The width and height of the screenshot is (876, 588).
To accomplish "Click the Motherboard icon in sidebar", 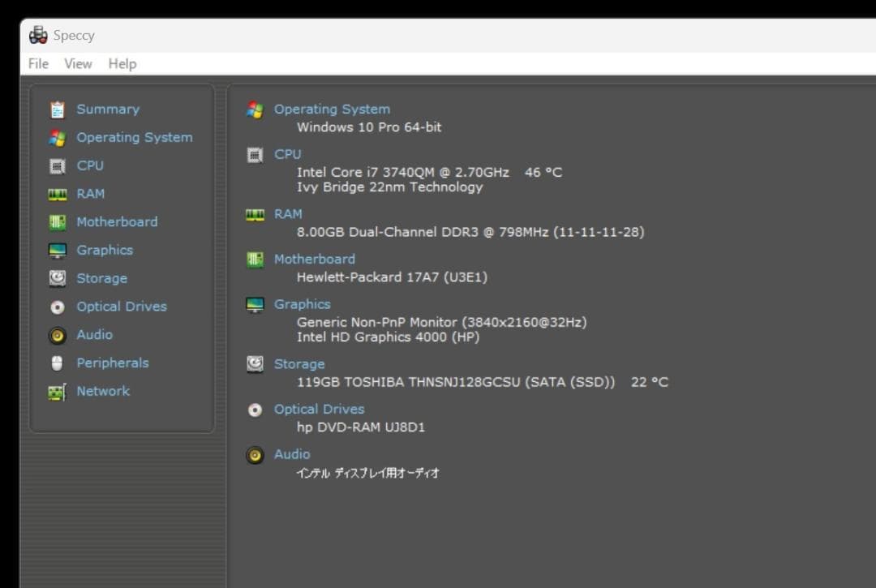I will [x=57, y=222].
